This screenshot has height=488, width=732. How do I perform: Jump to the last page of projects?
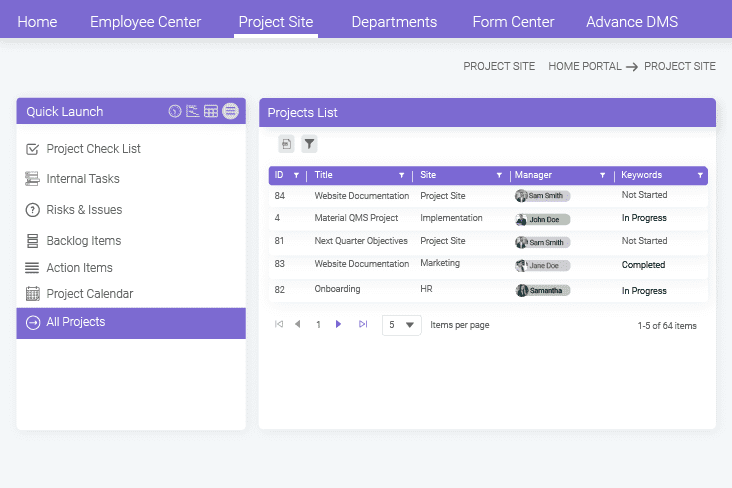point(363,324)
